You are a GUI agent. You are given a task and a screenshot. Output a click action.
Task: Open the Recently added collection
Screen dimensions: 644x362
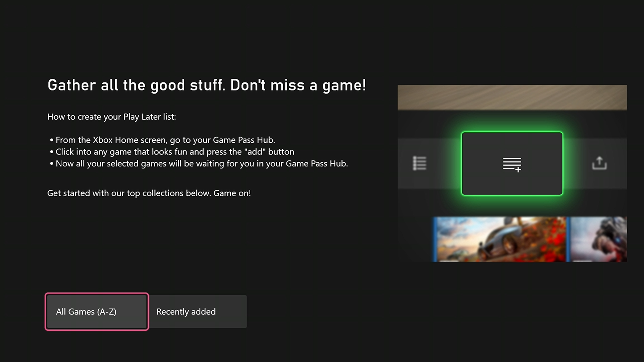click(x=198, y=311)
